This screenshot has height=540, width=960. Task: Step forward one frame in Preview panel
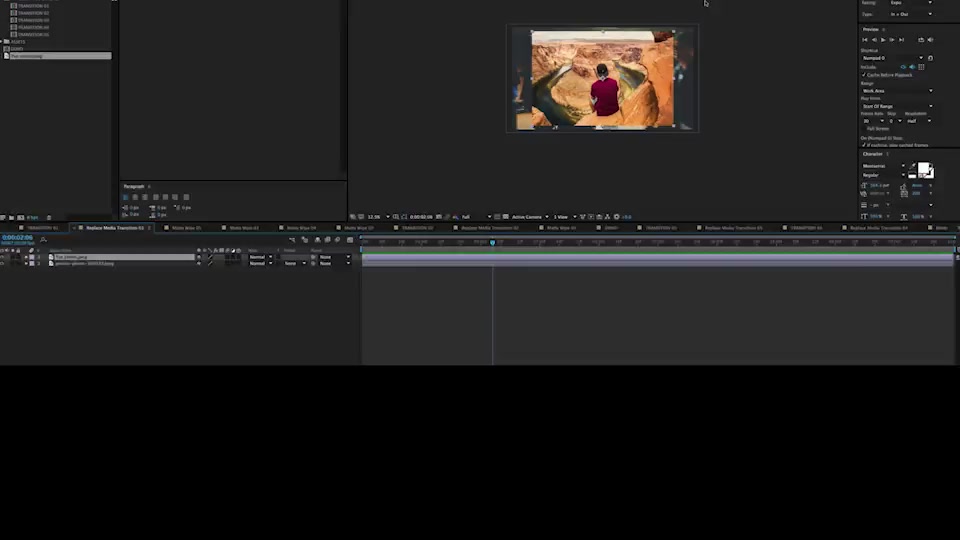click(x=892, y=40)
